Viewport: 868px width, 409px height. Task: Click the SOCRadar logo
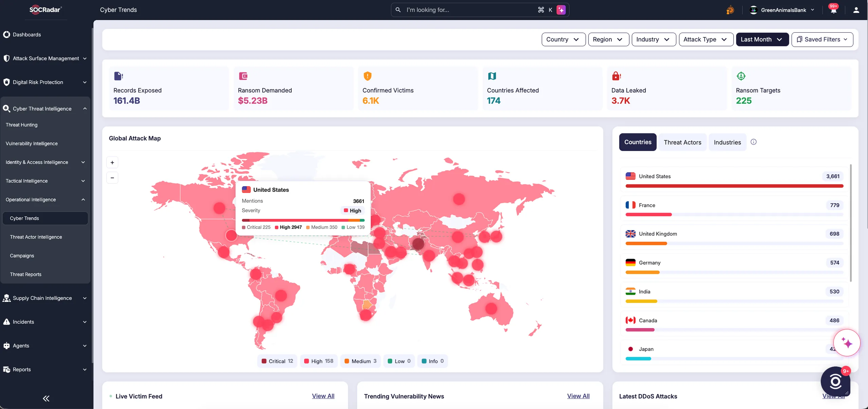coord(46,10)
